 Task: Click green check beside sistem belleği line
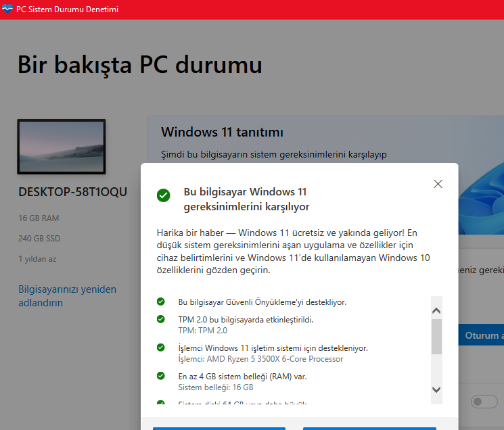pyautogui.click(x=161, y=376)
